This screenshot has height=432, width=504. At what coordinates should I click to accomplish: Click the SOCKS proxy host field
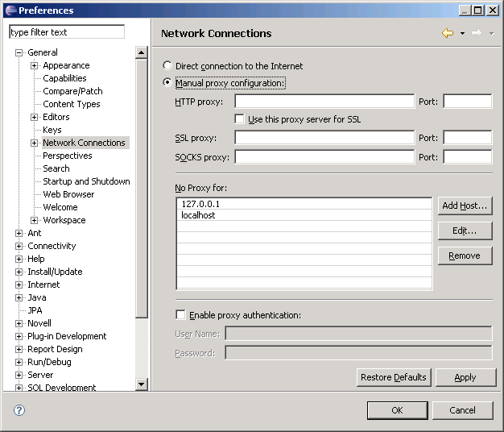324,156
